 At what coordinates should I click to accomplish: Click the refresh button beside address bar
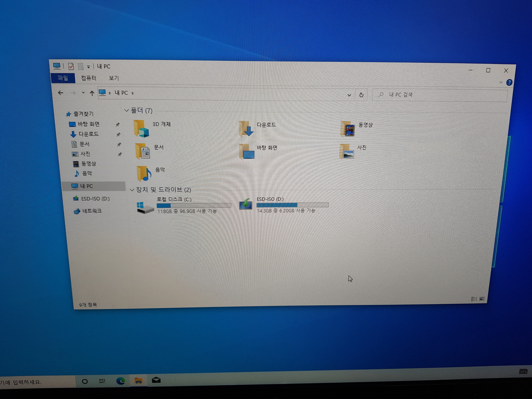point(361,95)
